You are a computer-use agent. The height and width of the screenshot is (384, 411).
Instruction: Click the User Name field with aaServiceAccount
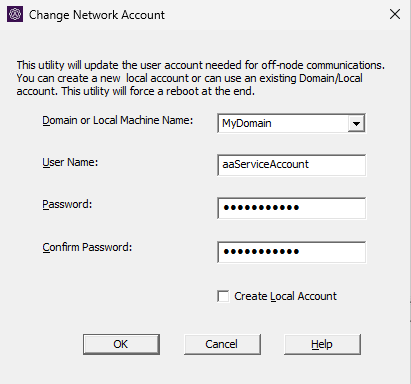click(x=291, y=165)
